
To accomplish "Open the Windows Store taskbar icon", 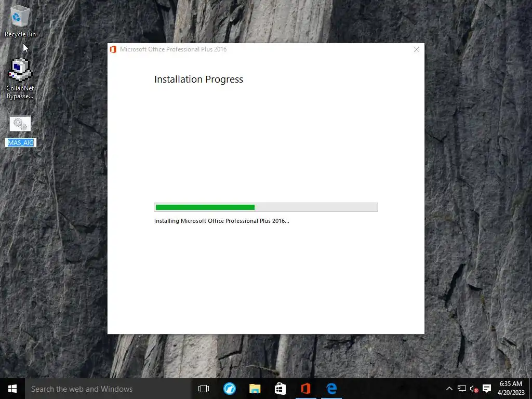I will click(x=280, y=389).
